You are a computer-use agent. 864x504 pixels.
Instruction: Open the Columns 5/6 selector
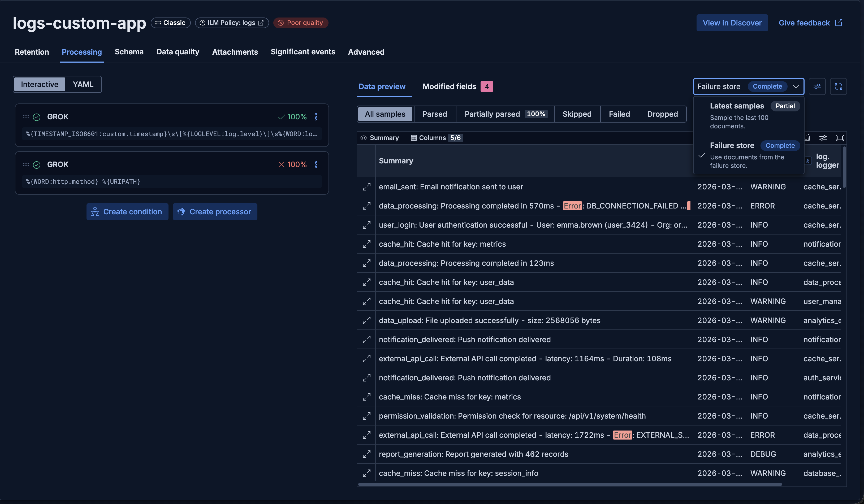(x=437, y=138)
